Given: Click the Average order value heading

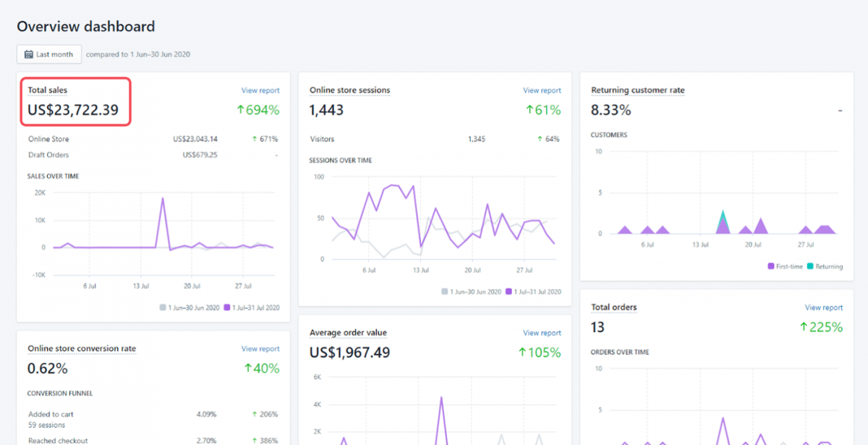Looking at the screenshot, I should coord(348,333).
